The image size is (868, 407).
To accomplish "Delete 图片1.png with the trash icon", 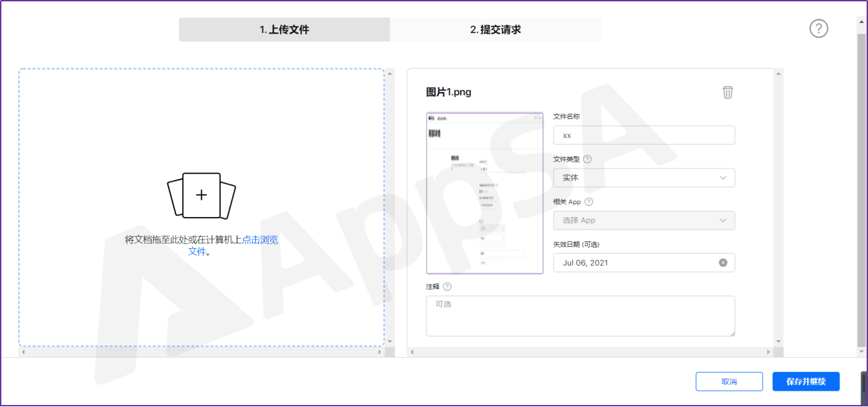I will point(728,92).
